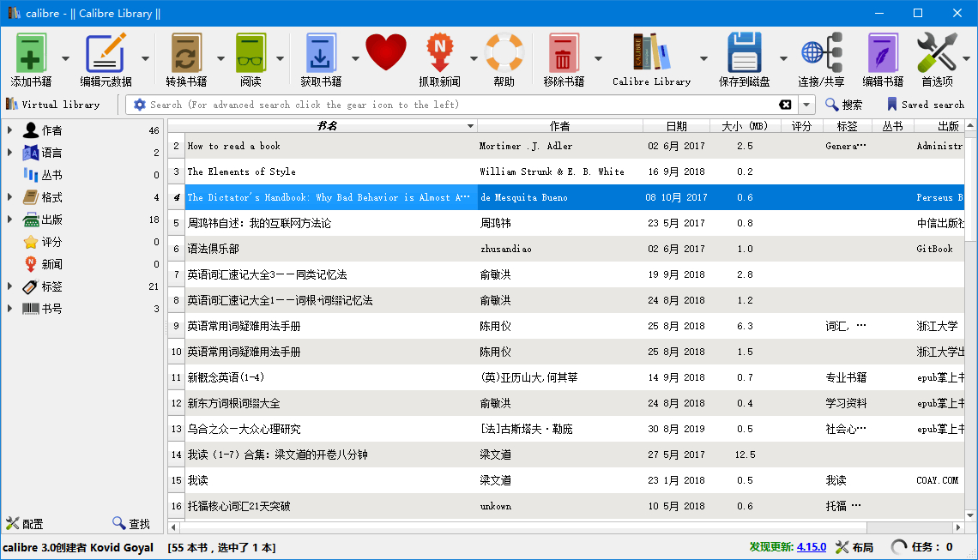Click horizontal scrollbar right arrow
This screenshot has width=978, height=560.
pos(958,527)
